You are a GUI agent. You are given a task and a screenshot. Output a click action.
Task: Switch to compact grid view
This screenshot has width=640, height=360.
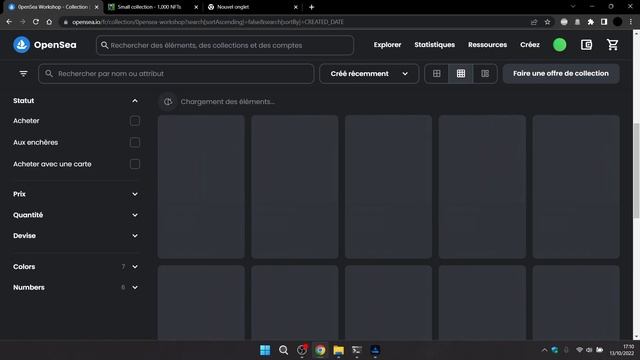click(x=461, y=73)
